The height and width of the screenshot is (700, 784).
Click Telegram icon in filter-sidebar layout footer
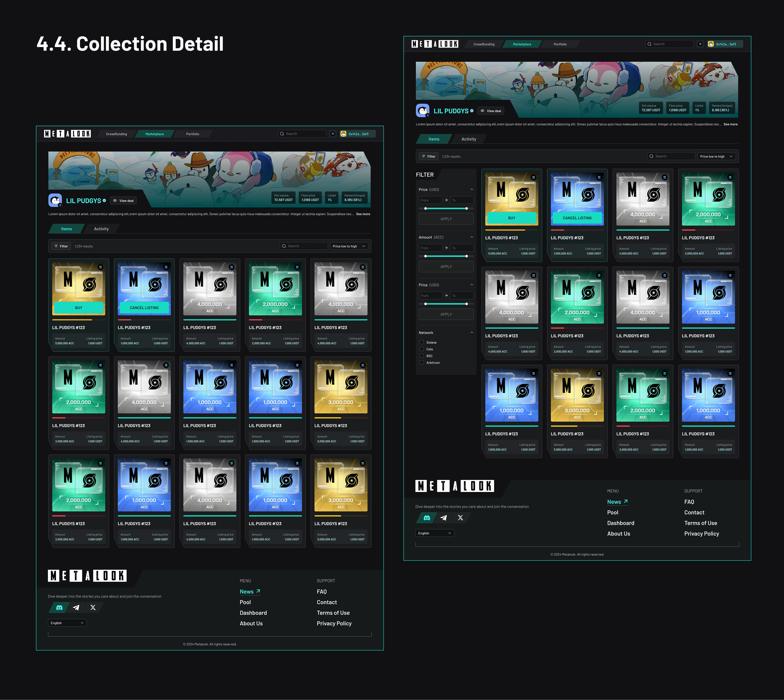point(443,518)
